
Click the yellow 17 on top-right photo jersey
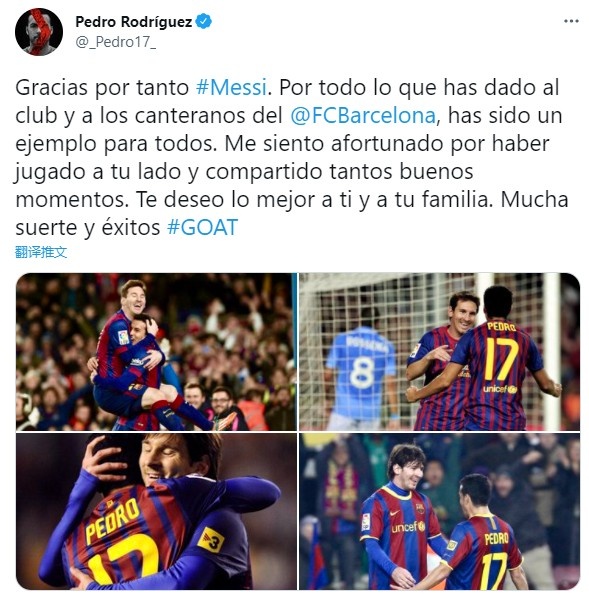[502, 360]
